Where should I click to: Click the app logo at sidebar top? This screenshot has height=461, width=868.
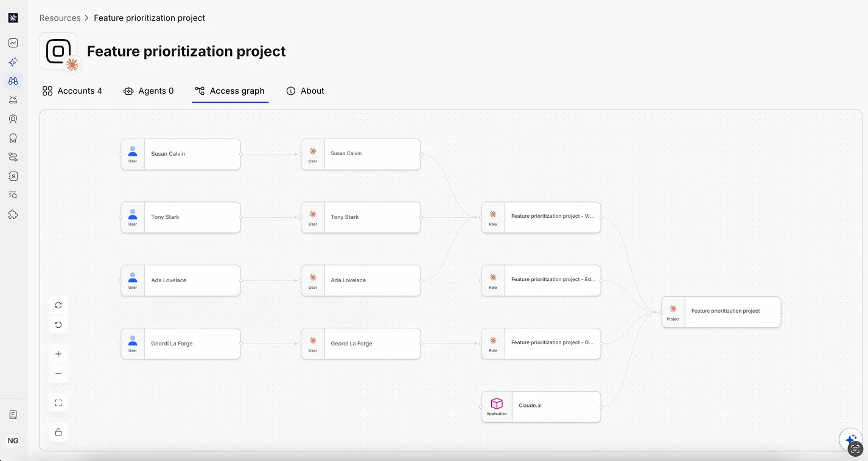tap(13, 18)
